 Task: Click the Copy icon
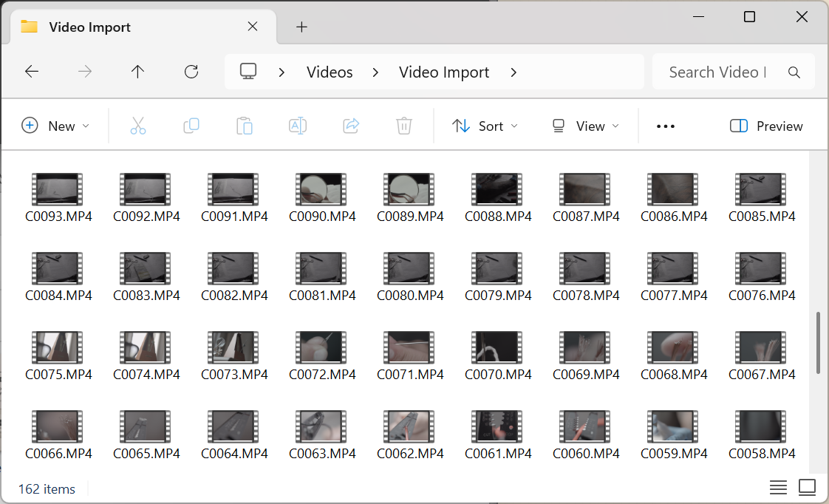click(191, 126)
